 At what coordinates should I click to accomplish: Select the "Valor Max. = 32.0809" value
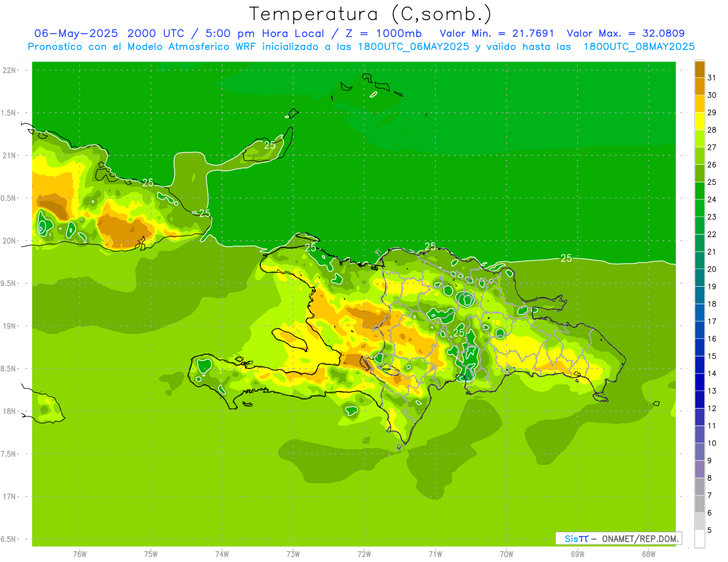click(626, 33)
